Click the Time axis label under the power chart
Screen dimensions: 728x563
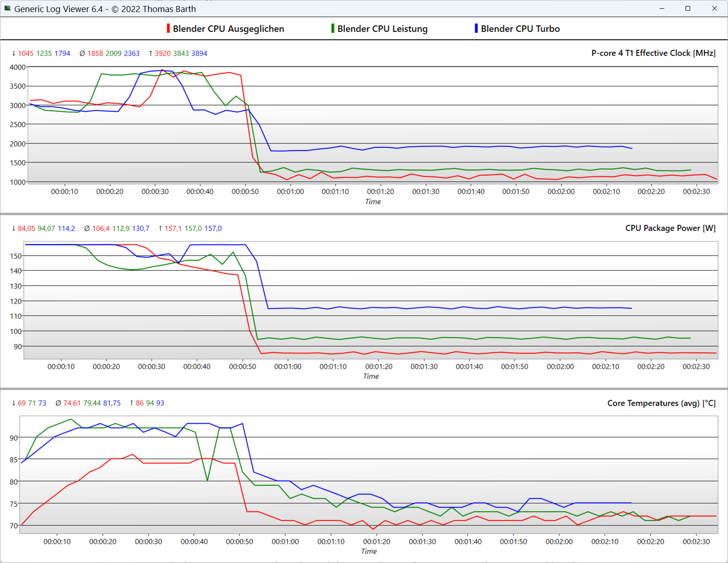click(371, 376)
